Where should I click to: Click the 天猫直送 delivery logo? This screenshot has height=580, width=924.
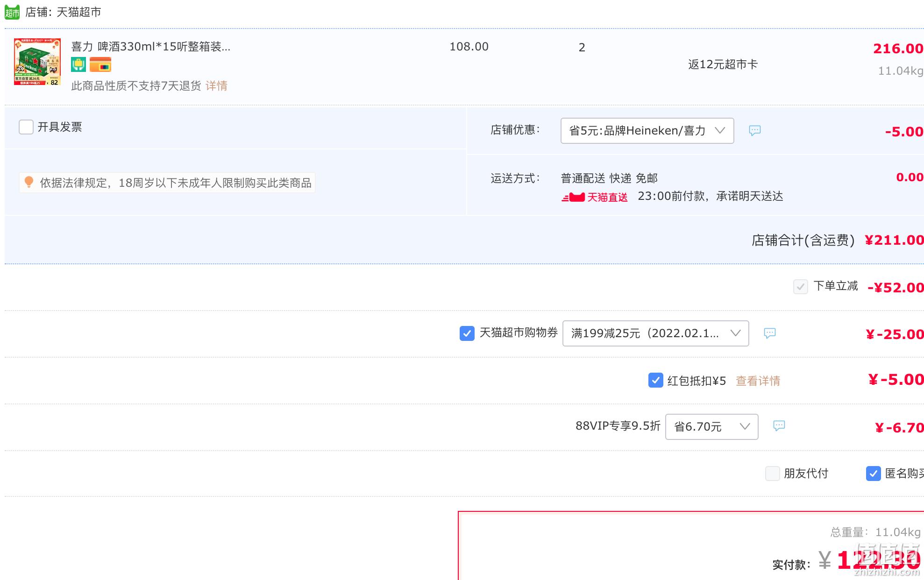594,197
